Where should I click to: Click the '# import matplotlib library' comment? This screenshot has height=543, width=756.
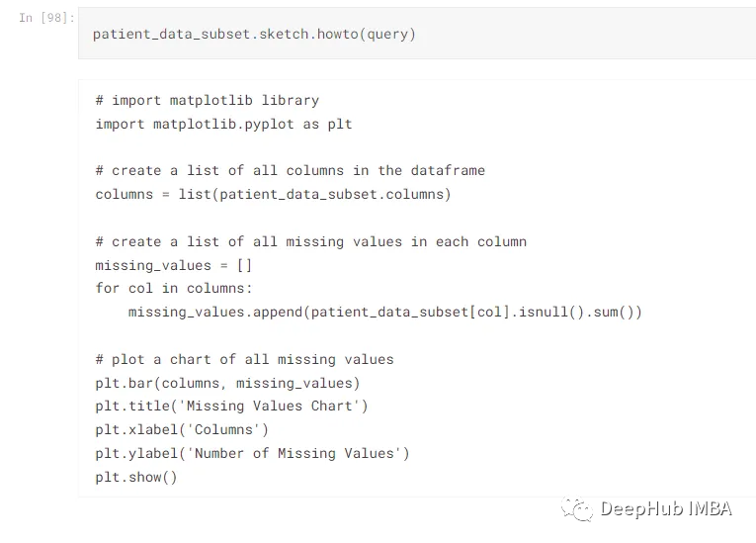coord(208,101)
